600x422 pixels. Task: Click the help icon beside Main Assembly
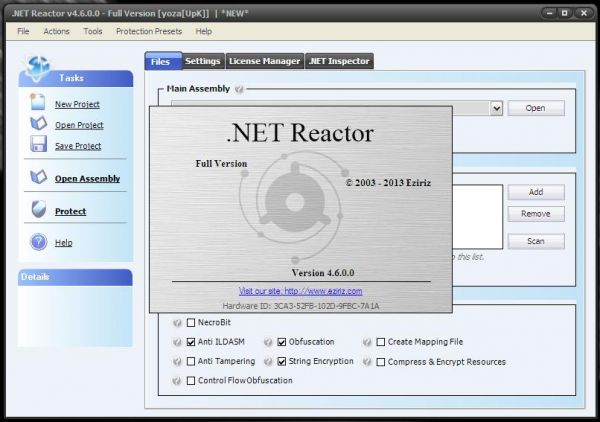[x=239, y=89]
